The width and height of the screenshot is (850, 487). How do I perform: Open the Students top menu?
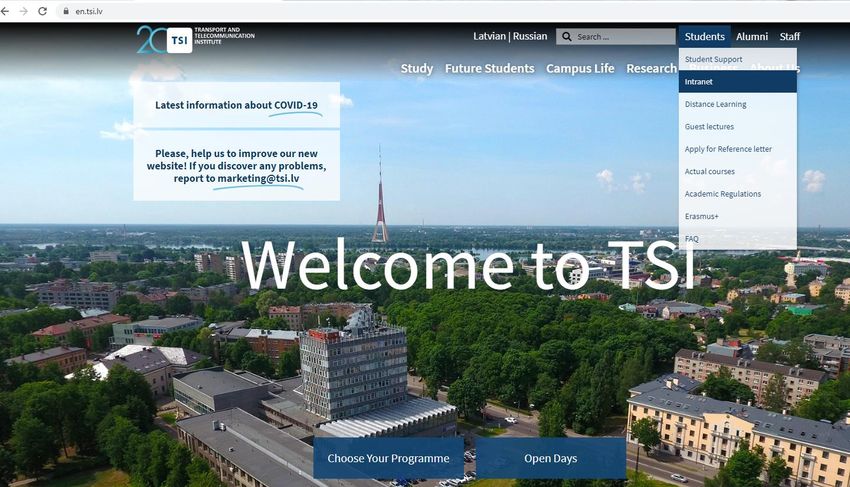704,36
